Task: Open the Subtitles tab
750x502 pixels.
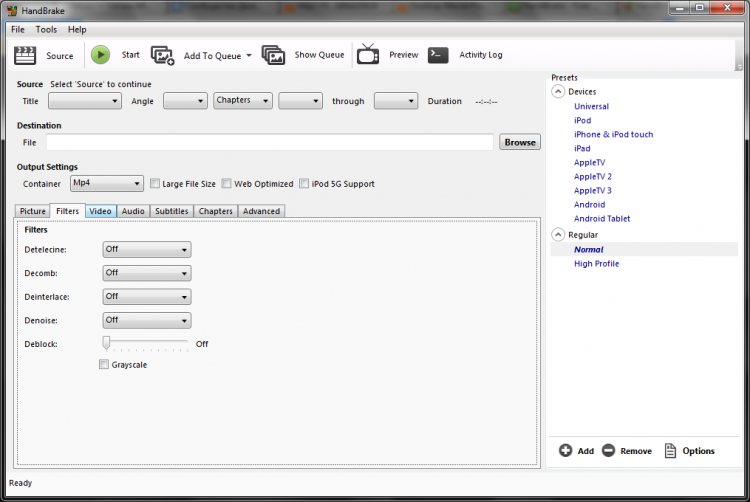Action: pyautogui.click(x=172, y=211)
